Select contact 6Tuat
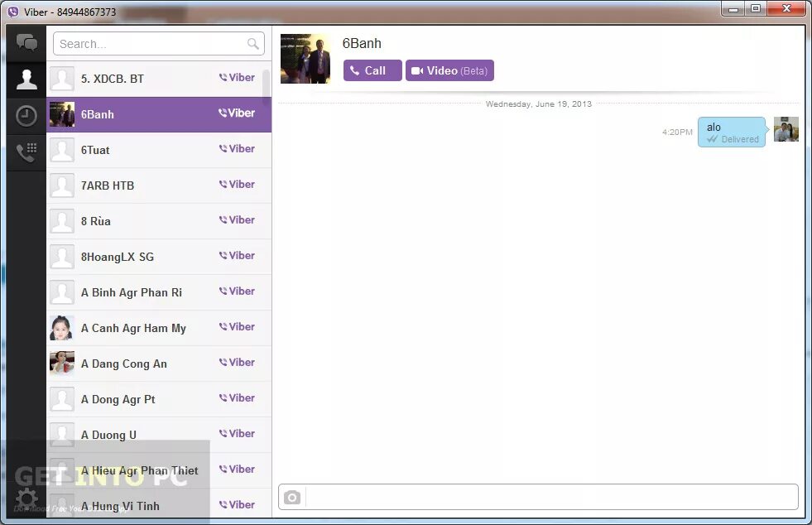This screenshot has width=812, height=525. pos(159,151)
